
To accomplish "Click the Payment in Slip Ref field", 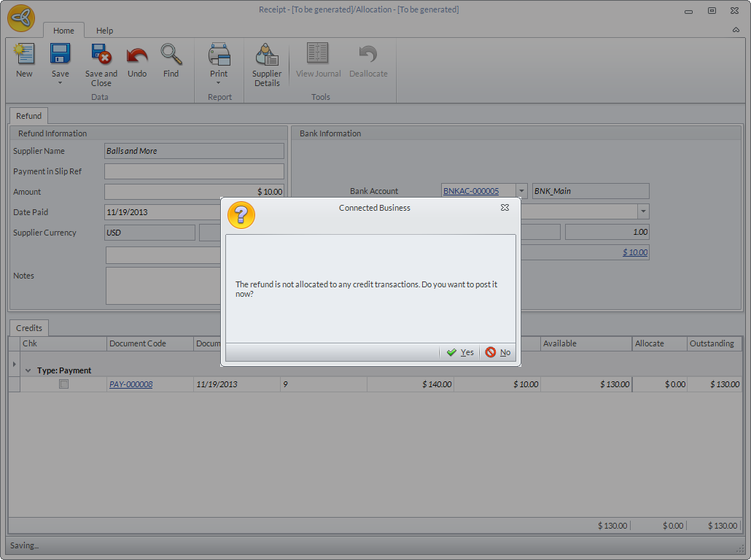I will (194, 171).
